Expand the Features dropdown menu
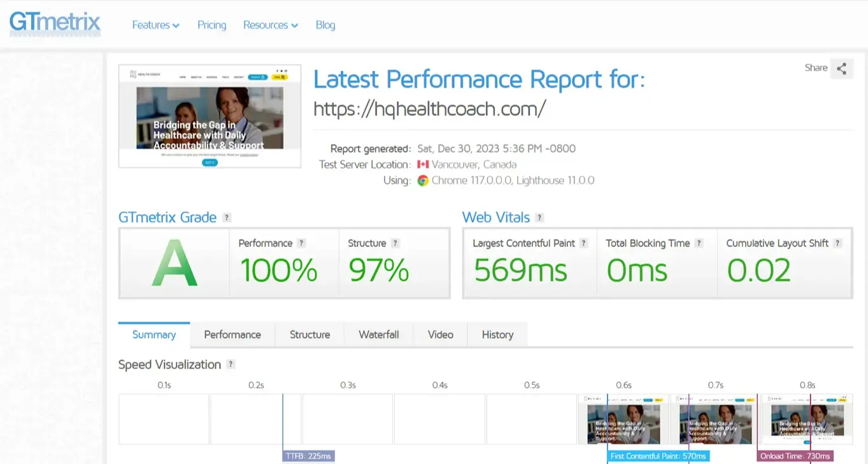The height and width of the screenshot is (464, 868). (155, 25)
